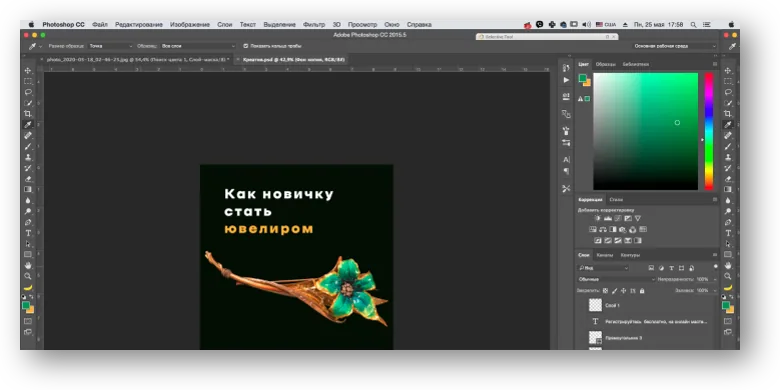Viewport: 780px width, 390px height.
Task: Open the Color panel flyout menu
Action: (x=715, y=64)
